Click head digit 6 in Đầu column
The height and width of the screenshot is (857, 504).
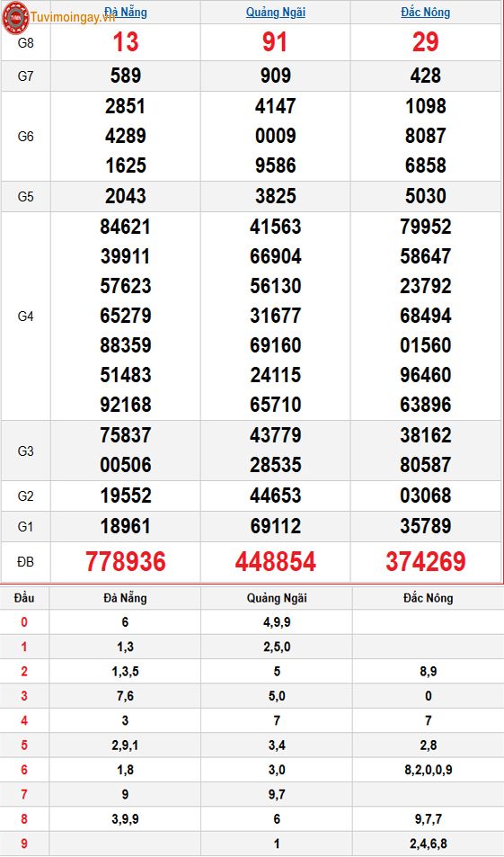(x=24, y=770)
